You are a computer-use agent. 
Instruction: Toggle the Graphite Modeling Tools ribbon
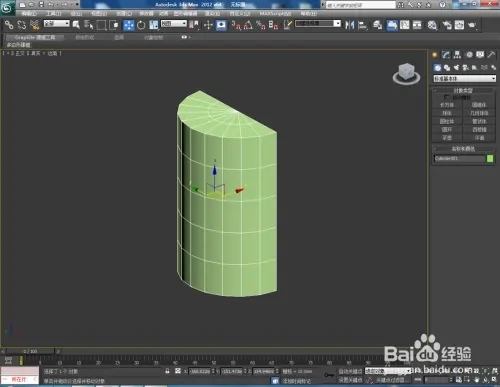click(x=392, y=25)
